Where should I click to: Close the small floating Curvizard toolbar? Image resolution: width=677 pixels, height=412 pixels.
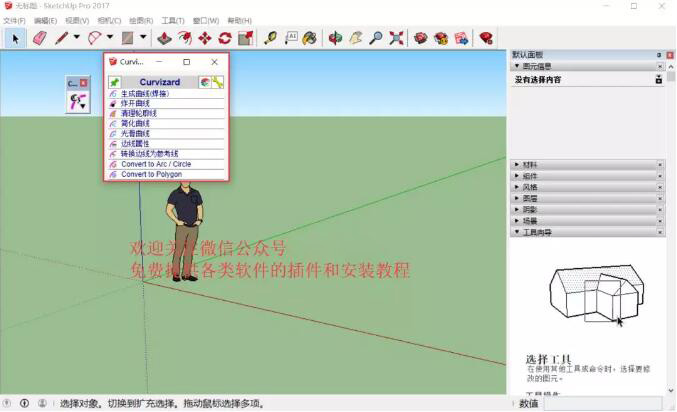[84, 83]
